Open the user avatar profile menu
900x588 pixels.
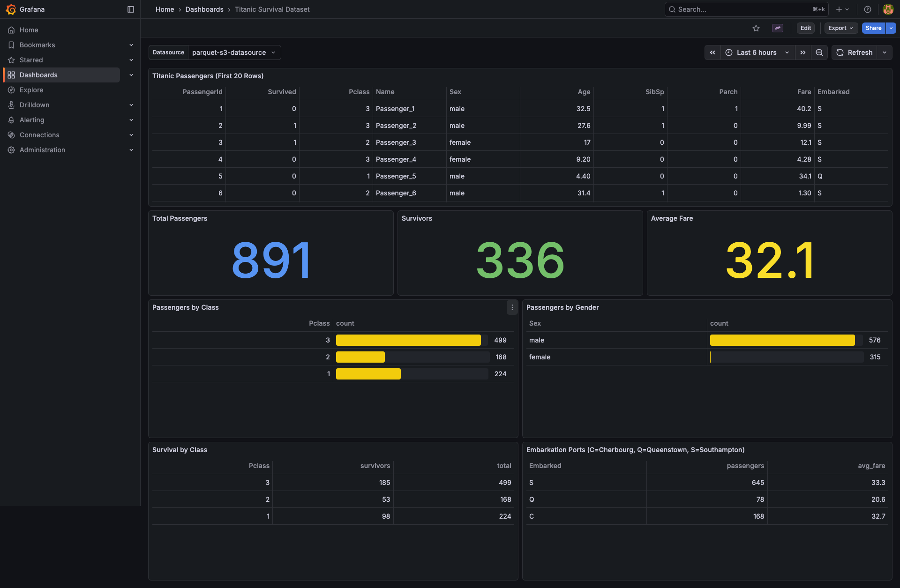(888, 9)
